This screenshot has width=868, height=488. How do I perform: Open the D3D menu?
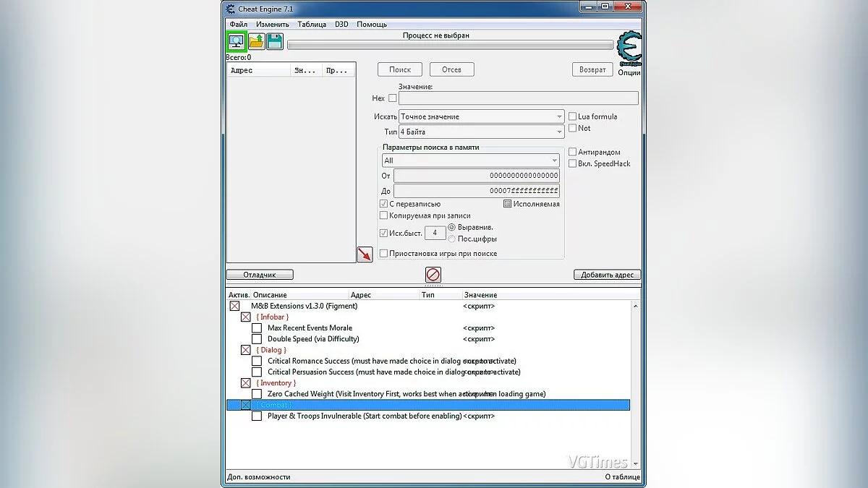(341, 24)
